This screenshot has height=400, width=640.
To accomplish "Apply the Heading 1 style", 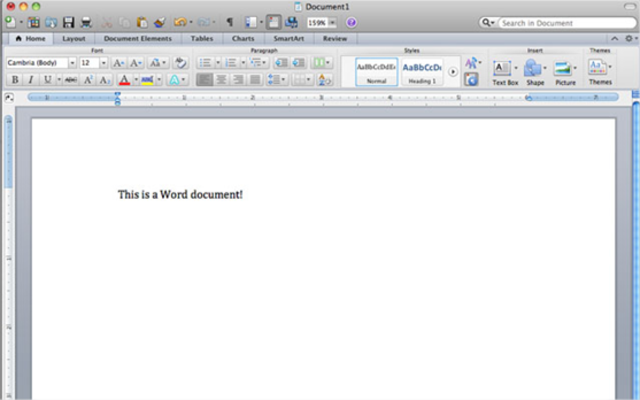I will coord(422,72).
